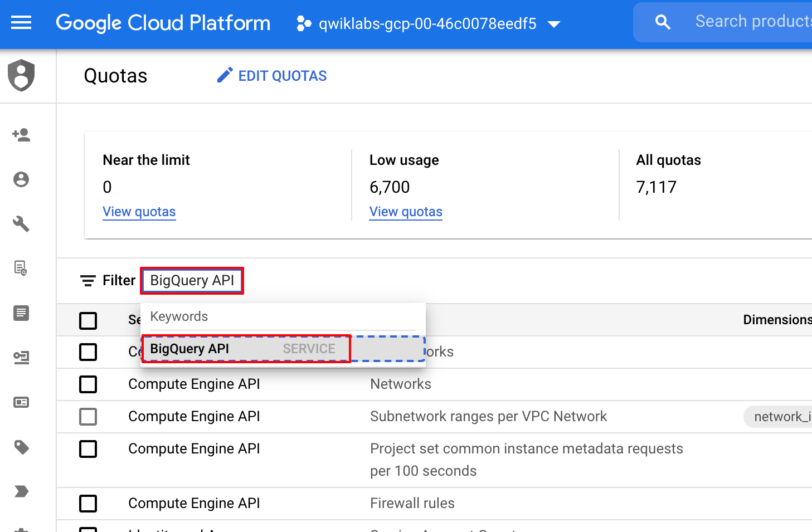
Task: Check the Project set common instance metadata row
Action: click(88, 449)
